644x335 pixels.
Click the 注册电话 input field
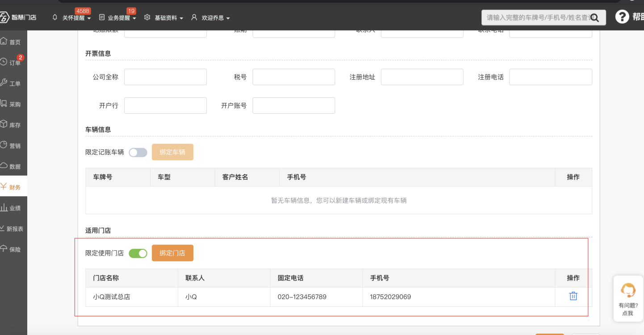[551, 77]
